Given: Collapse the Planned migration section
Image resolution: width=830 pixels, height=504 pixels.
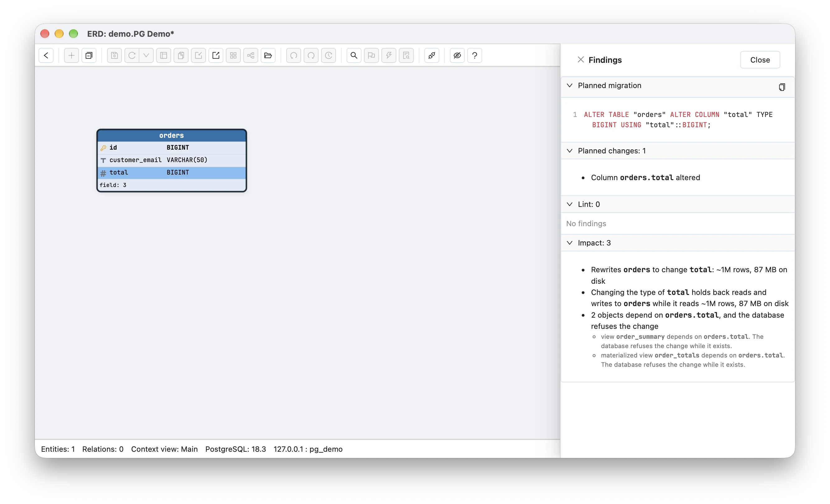Looking at the screenshot, I should (570, 86).
